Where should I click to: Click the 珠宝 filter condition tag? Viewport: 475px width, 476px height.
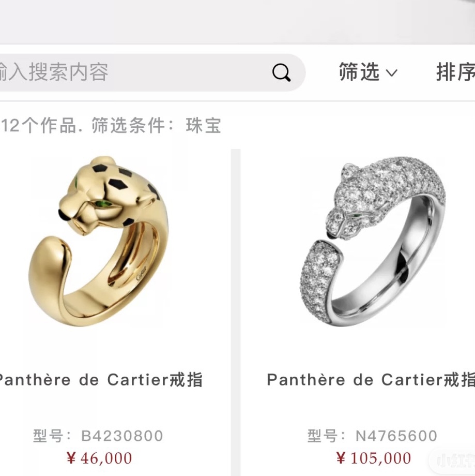[203, 125]
